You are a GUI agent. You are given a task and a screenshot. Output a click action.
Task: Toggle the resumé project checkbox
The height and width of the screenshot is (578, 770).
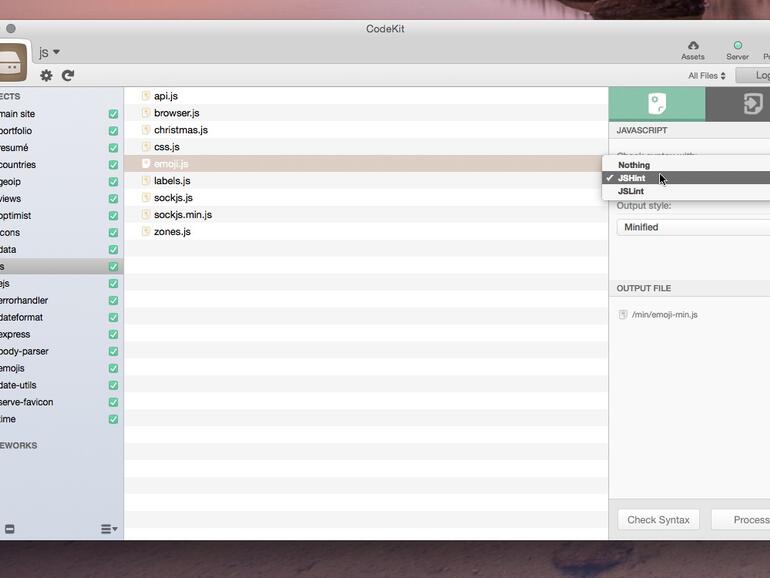(x=113, y=148)
